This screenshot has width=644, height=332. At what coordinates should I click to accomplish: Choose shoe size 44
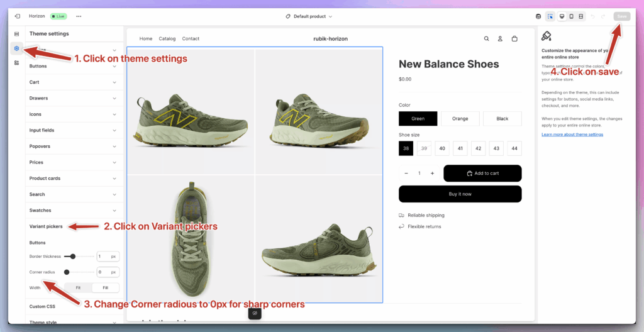point(514,148)
